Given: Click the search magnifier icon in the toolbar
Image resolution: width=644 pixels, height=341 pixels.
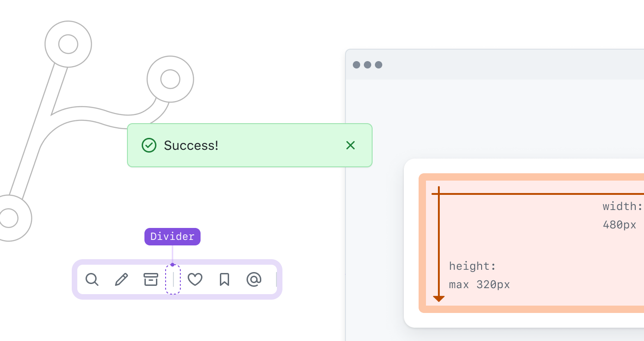Looking at the screenshot, I should tap(92, 279).
